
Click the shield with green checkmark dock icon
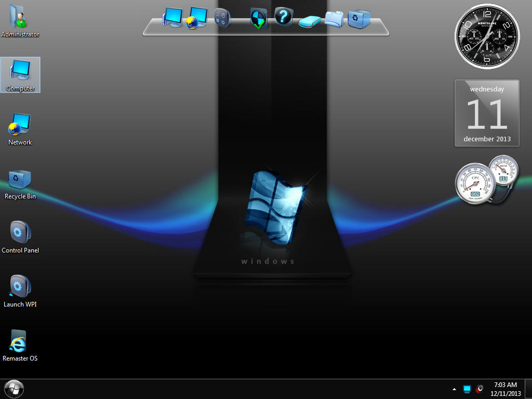[x=259, y=18]
